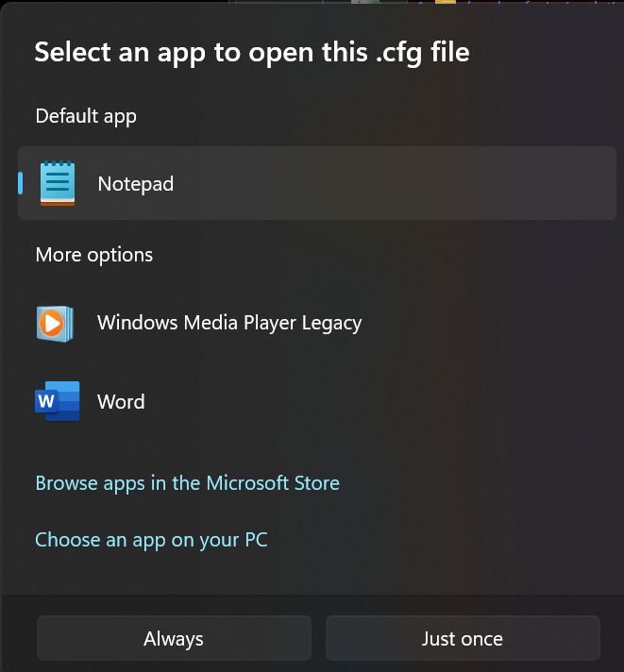Confirm with the Always button
The width and height of the screenshot is (624, 672).
pyautogui.click(x=174, y=638)
